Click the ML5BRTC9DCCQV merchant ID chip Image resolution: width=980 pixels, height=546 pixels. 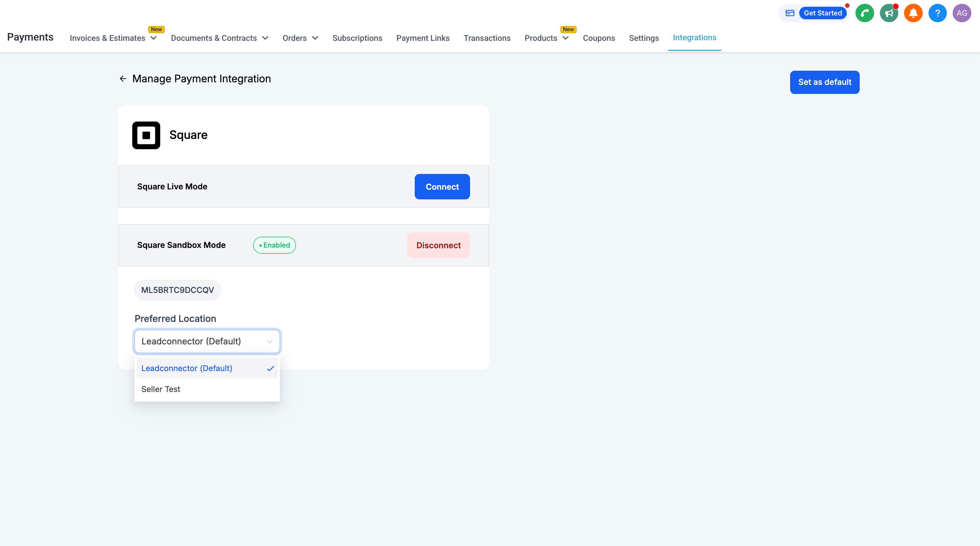tap(177, 290)
